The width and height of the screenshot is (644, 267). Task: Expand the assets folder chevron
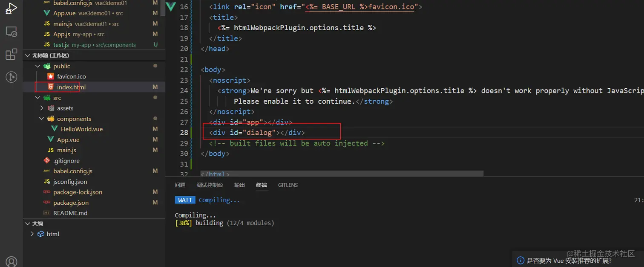click(x=42, y=108)
